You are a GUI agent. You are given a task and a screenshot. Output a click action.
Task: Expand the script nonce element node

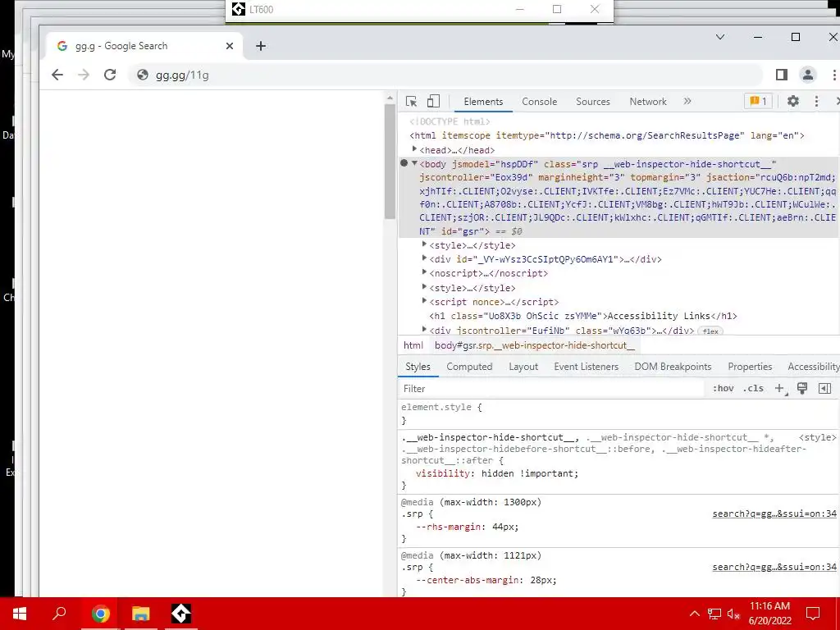pyautogui.click(x=424, y=301)
